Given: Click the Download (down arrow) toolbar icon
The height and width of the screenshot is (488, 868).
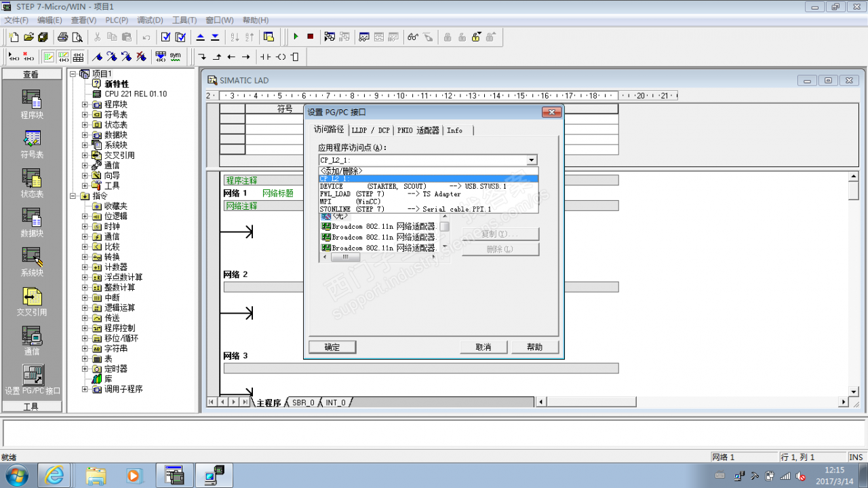Looking at the screenshot, I should (x=215, y=37).
